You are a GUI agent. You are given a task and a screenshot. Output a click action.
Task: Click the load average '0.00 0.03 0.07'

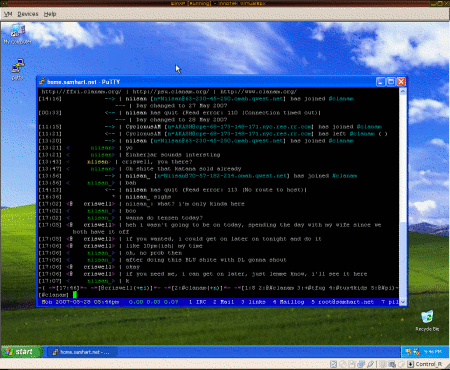click(153, 302)
